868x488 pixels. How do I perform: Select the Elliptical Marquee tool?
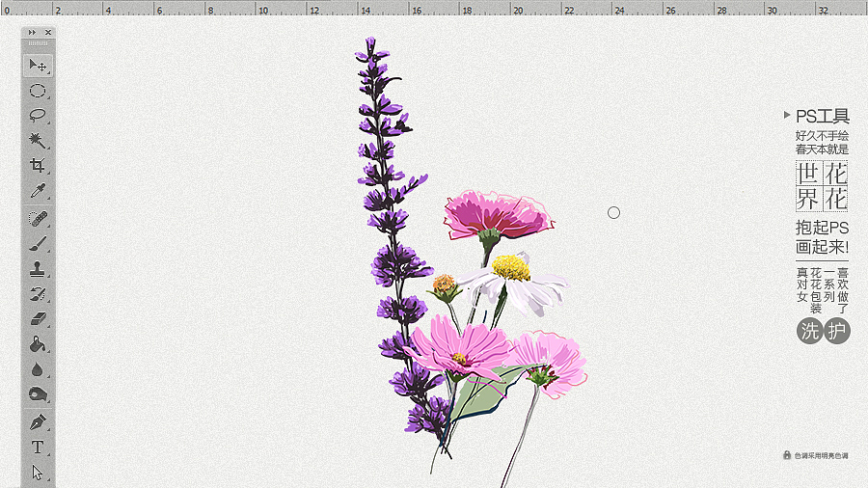tap(38, 91)
